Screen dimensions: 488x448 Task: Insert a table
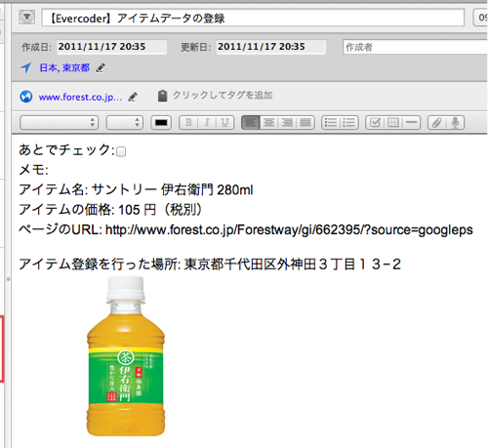pos(393,123)
